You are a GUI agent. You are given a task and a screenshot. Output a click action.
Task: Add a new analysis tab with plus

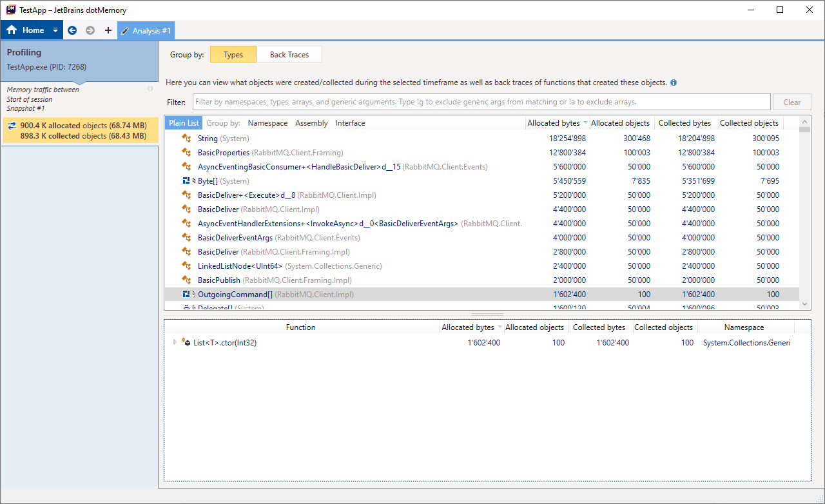tap(108, 30)
